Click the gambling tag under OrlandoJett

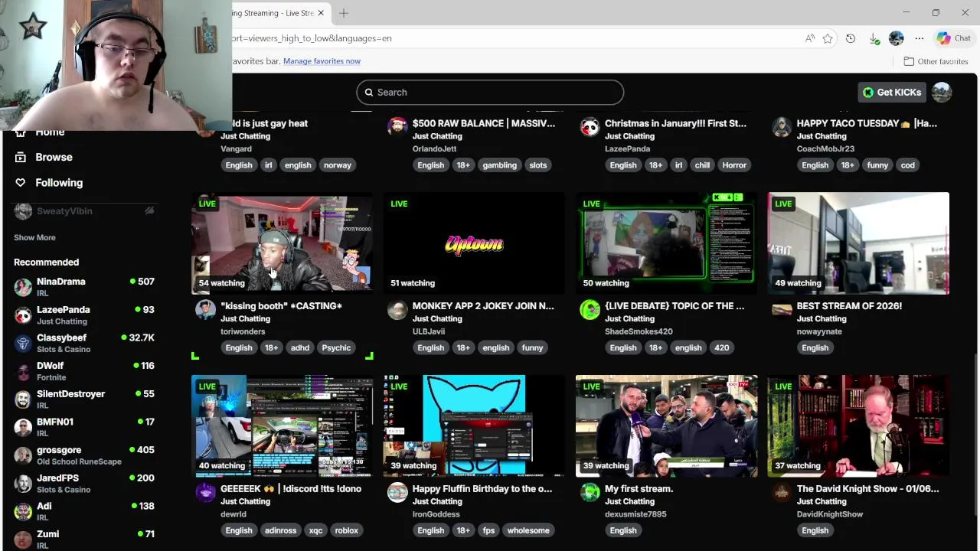(x=499, y=165)
